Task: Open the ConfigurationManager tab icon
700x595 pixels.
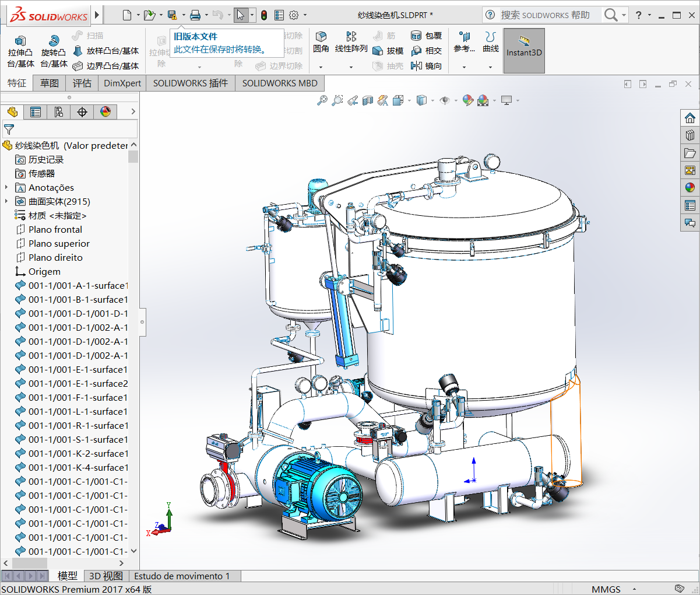Action: pyautogui.click(x=59, y=112)
